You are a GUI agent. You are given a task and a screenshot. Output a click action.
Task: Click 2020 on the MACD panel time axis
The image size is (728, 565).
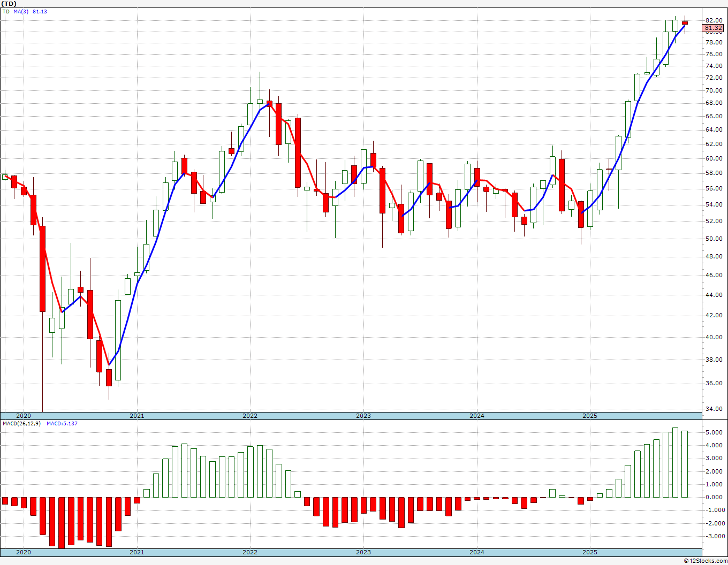[x=24, y=552]
